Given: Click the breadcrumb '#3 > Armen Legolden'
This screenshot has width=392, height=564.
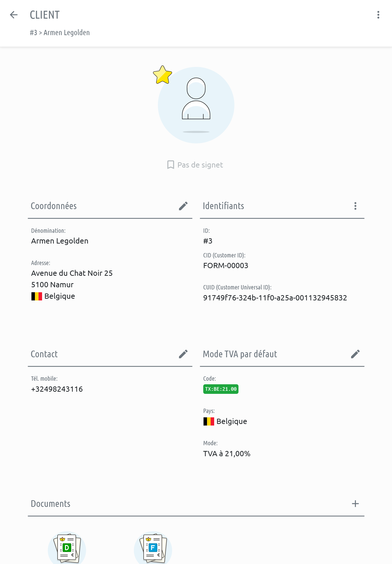Looking at the screenshot, I should coord(60,33).
